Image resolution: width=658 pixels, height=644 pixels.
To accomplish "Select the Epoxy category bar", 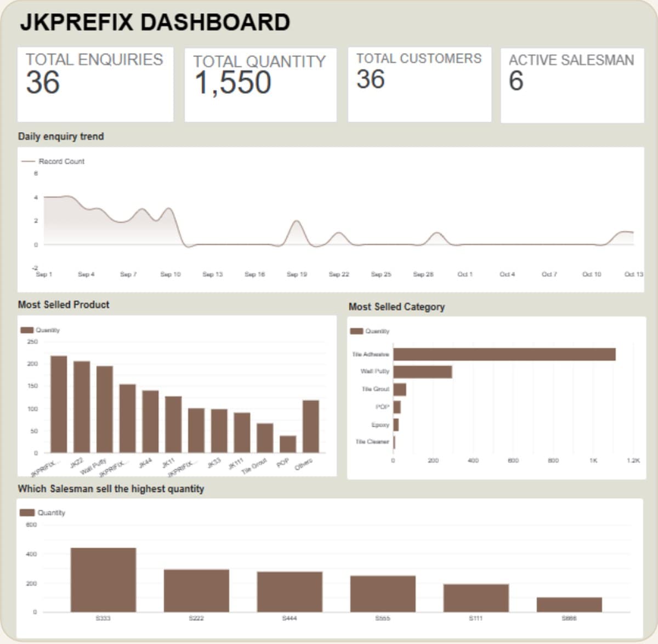I will pos(396,425).
